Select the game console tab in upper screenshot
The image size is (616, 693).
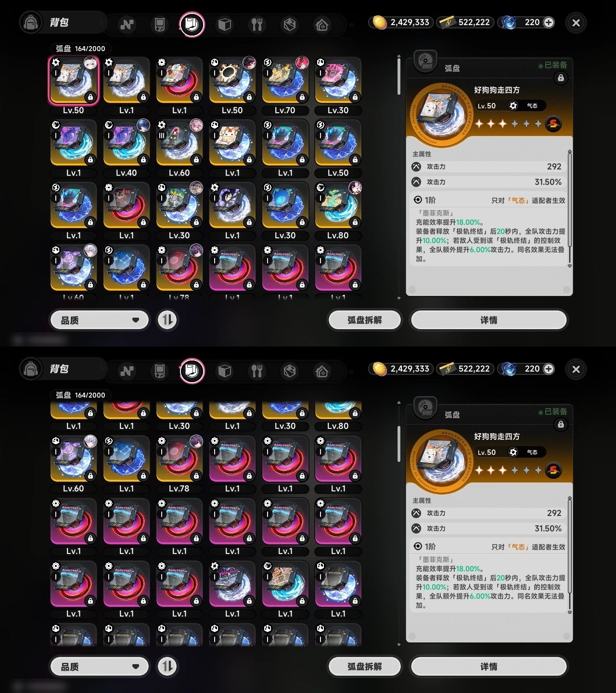(x=159, y=24)
